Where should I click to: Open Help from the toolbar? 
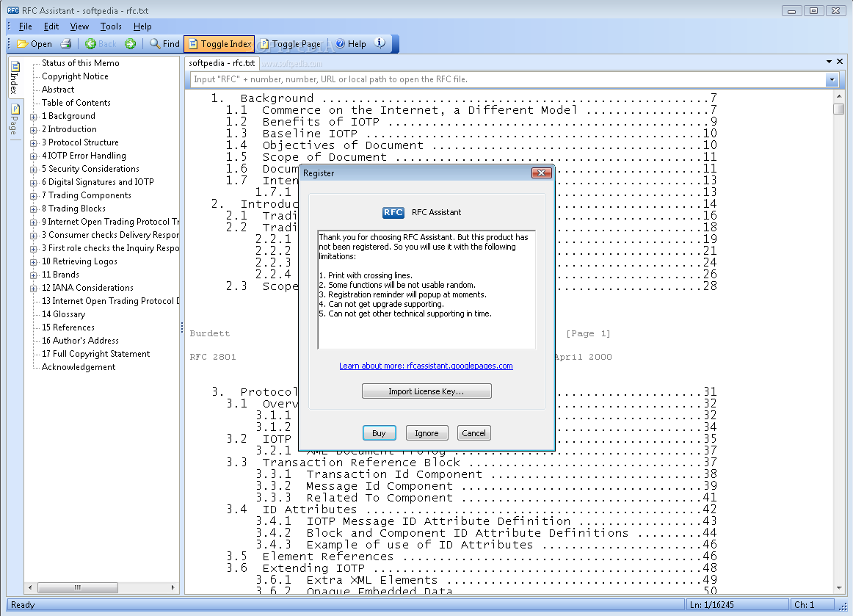351,44
